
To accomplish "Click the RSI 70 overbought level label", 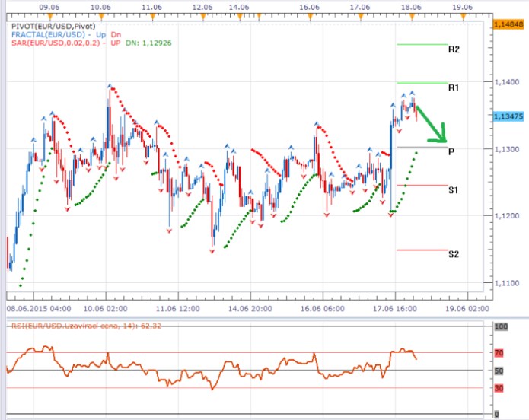I will [499, 353].
